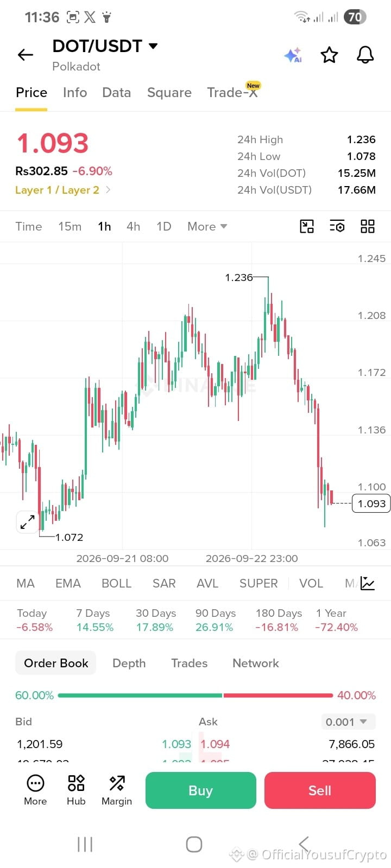Expand chart to fullscreen arrows icon
The width and height of the screenshot is (391, 868).
click(x=27, y=522)
